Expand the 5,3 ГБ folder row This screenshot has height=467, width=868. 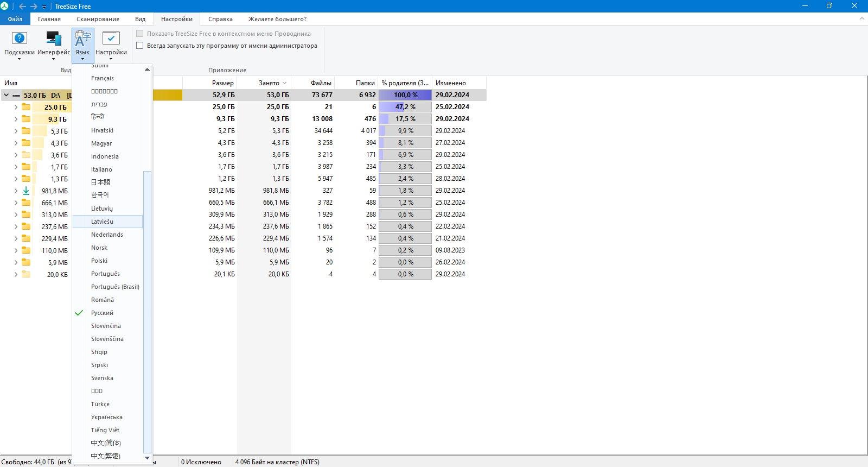[16, 131]
